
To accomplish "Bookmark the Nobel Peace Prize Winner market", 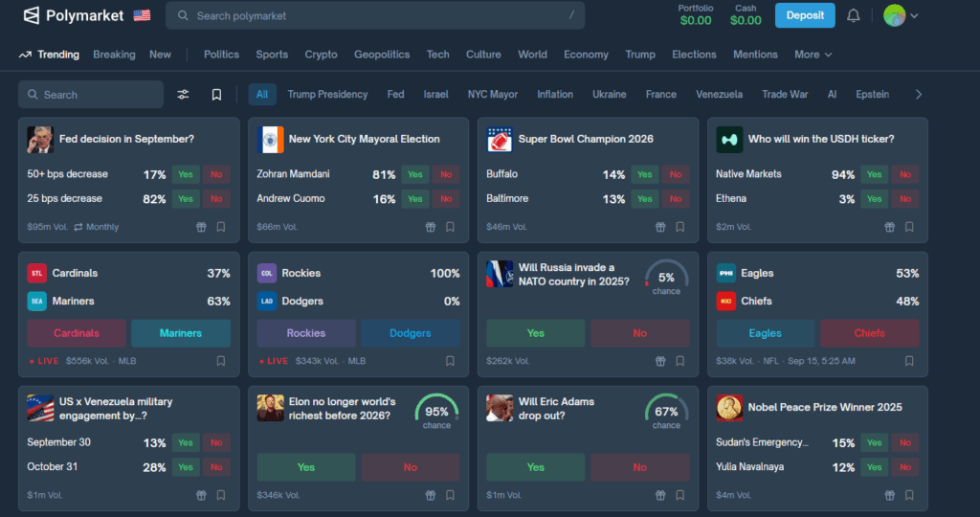I will 909,495.
